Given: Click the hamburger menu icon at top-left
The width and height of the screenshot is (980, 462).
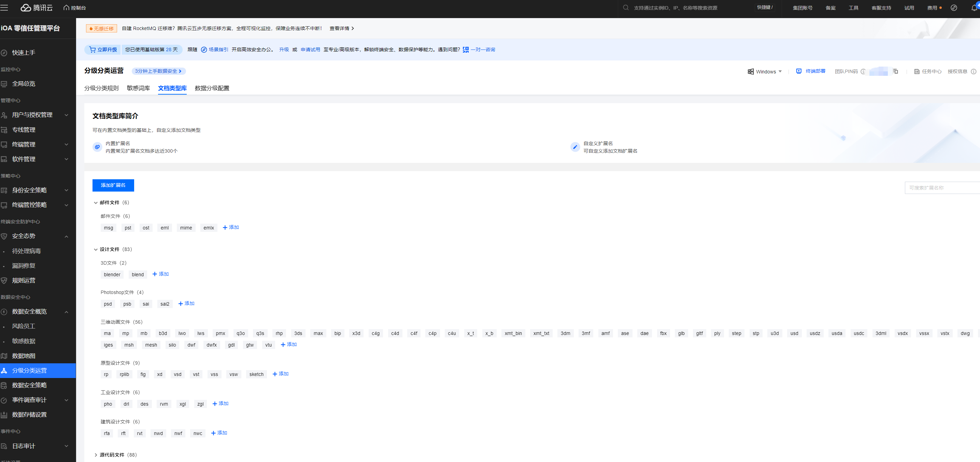Looking at the screenshot, I should point(4,8).
